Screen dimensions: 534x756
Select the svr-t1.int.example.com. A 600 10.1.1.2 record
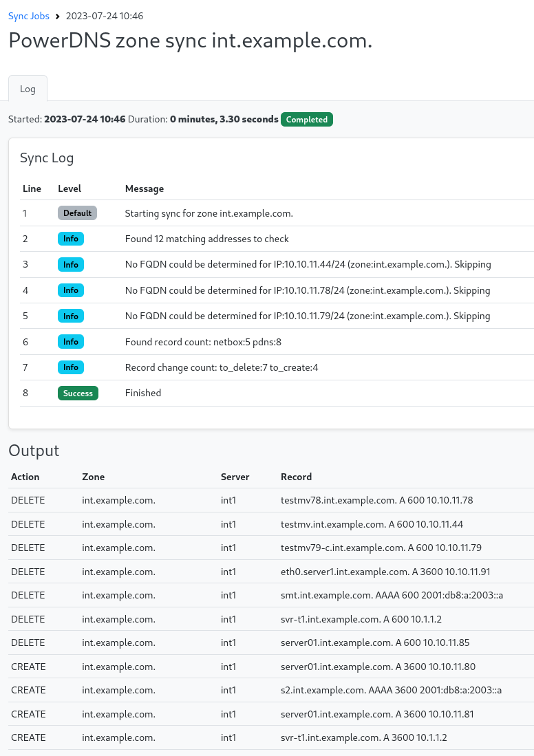tap(361, 619)
